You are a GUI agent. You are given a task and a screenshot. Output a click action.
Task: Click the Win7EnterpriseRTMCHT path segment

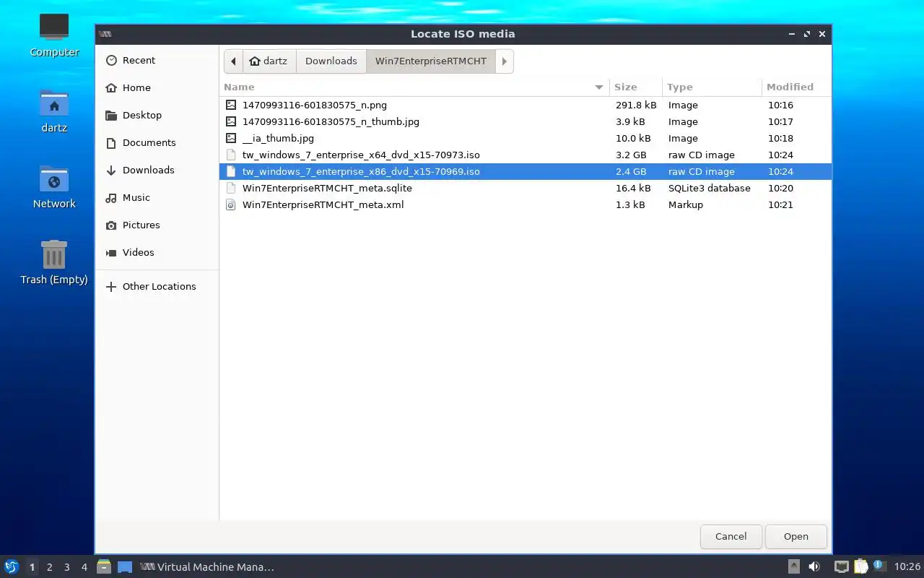431,61
